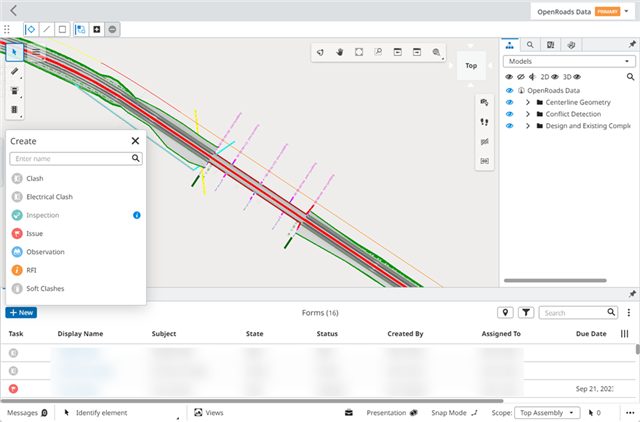640x422 pixels.
Task: Open the OpenRoads Data PRIMARY dropdown
Action: pyautogui.click(x=583, y=11)
